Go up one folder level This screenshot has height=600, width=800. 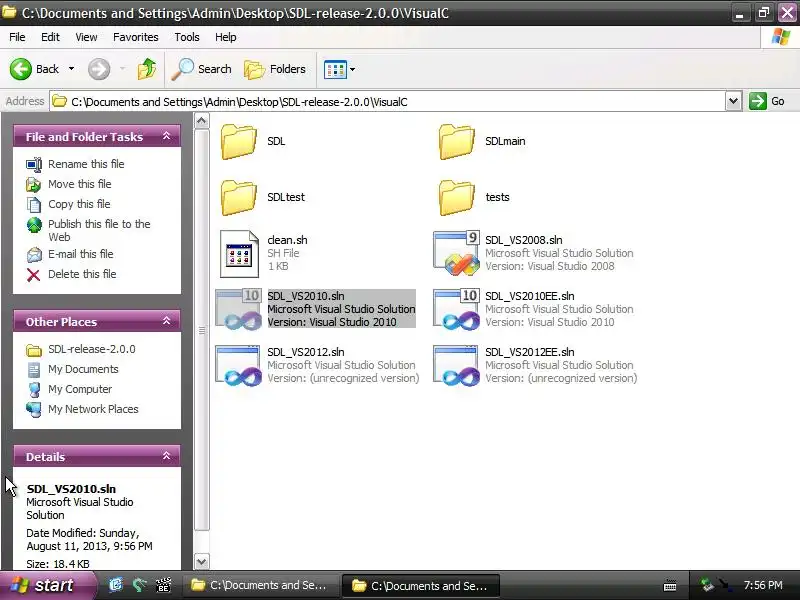(146, 69)
